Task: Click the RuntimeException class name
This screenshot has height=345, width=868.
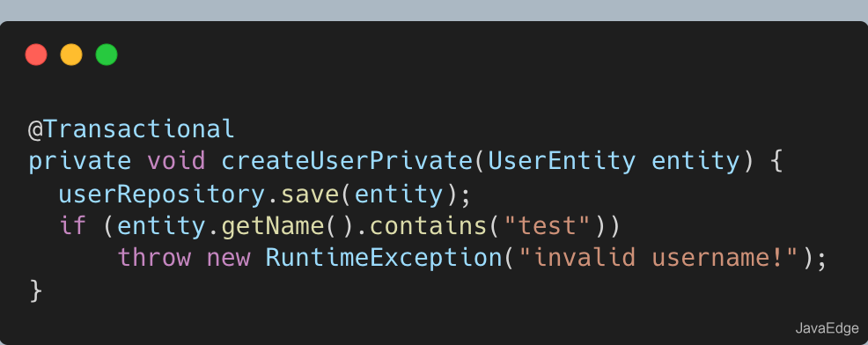Action: click(383, 258)
